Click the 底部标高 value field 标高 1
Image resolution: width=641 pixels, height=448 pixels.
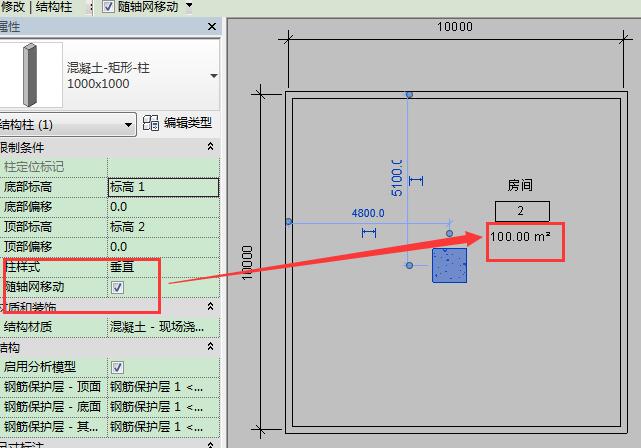(163, 187)
